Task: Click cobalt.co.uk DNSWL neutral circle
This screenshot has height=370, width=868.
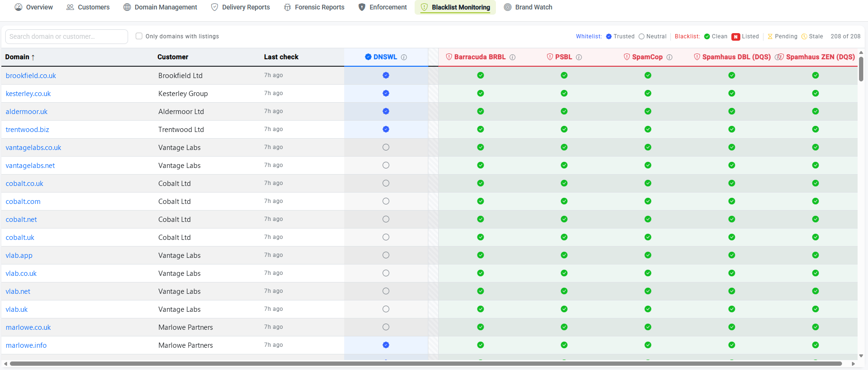Action: 386,183
